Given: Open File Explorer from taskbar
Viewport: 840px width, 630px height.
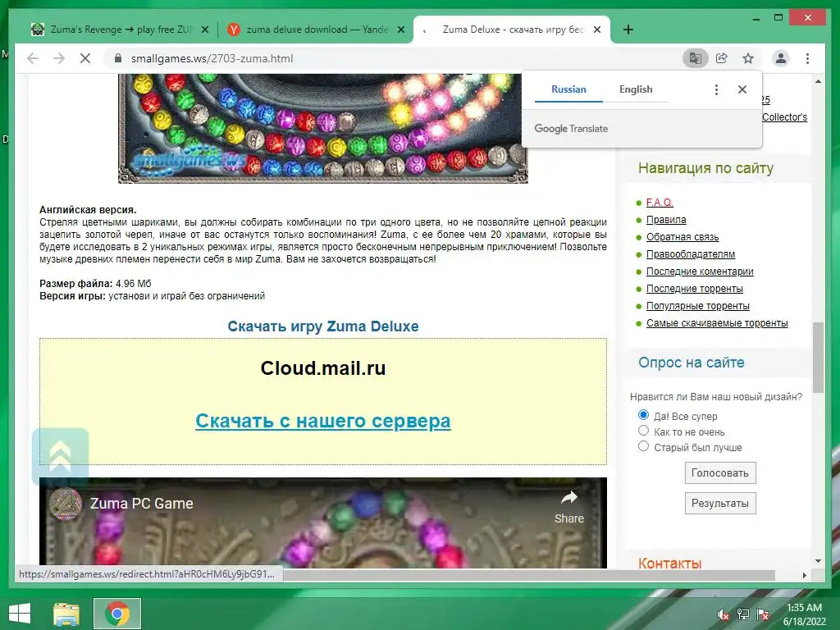Looking at the screenshot, I should pos(66,614).
